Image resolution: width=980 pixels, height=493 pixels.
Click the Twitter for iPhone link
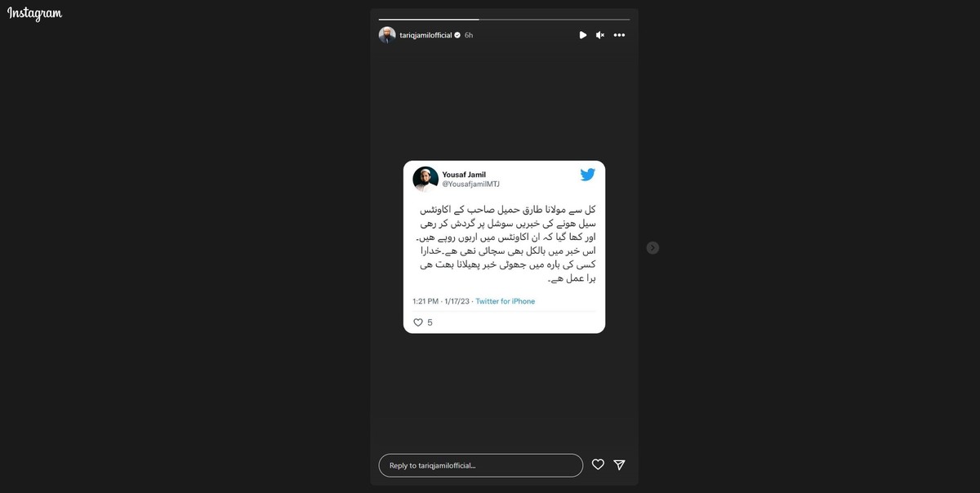coord(506,301)
